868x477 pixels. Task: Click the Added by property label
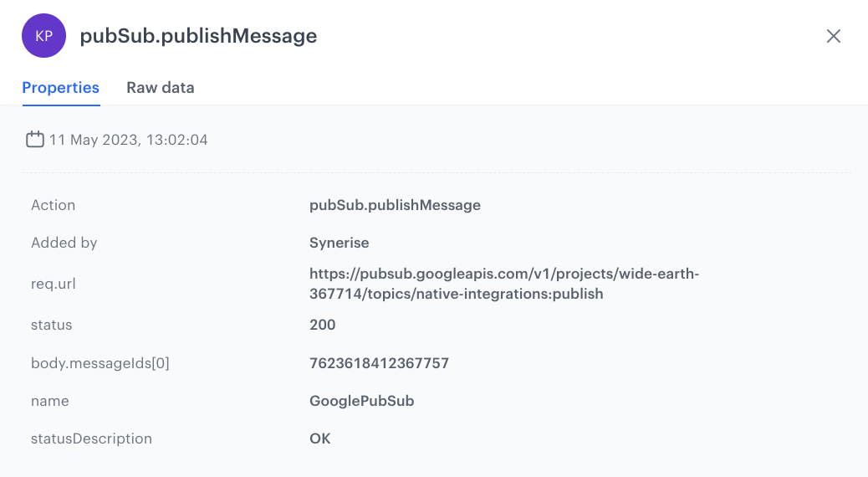64,243
